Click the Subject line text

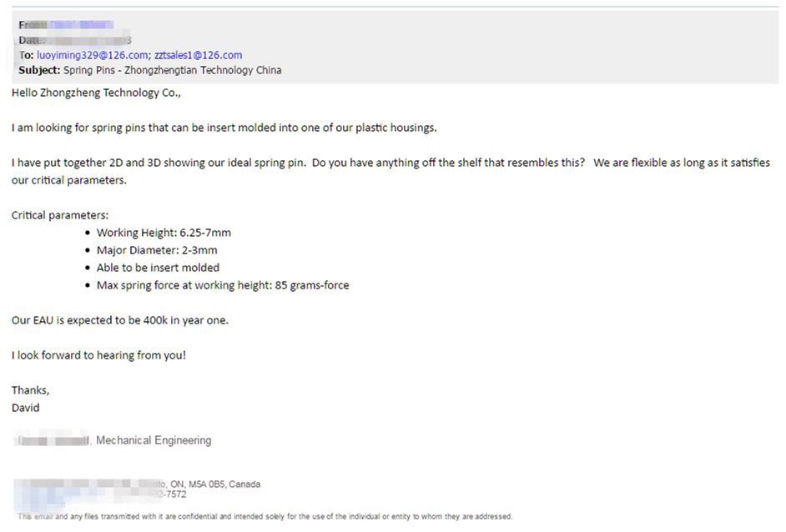click(x=172, y=70)
